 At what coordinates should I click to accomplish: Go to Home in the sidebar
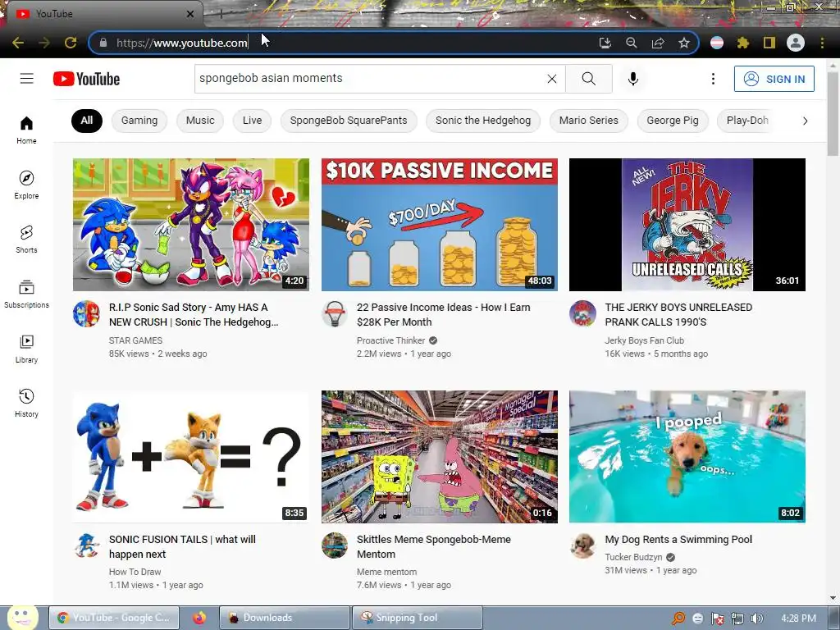(x=26, y=130)
